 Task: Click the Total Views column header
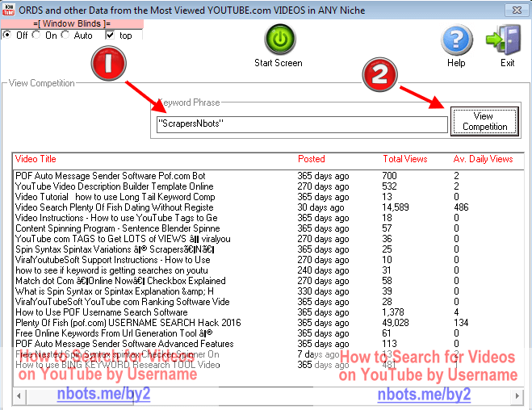[x=405, y=159]
